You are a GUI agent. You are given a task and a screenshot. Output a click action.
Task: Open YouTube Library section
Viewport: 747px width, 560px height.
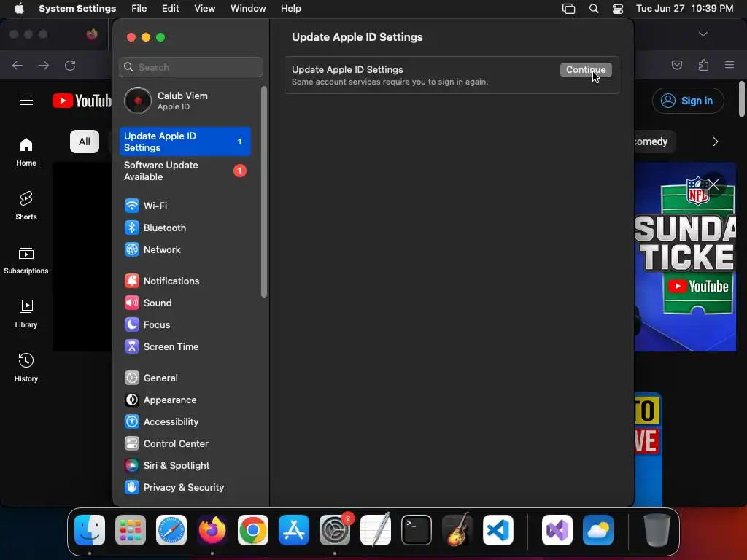coord(26,314)
